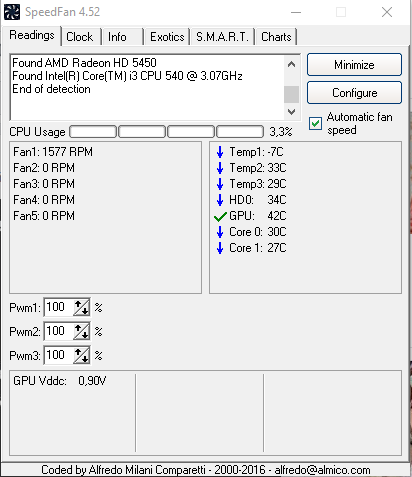
Task: Open the S.M.A.R.T. tab
Action: point(222,37)
